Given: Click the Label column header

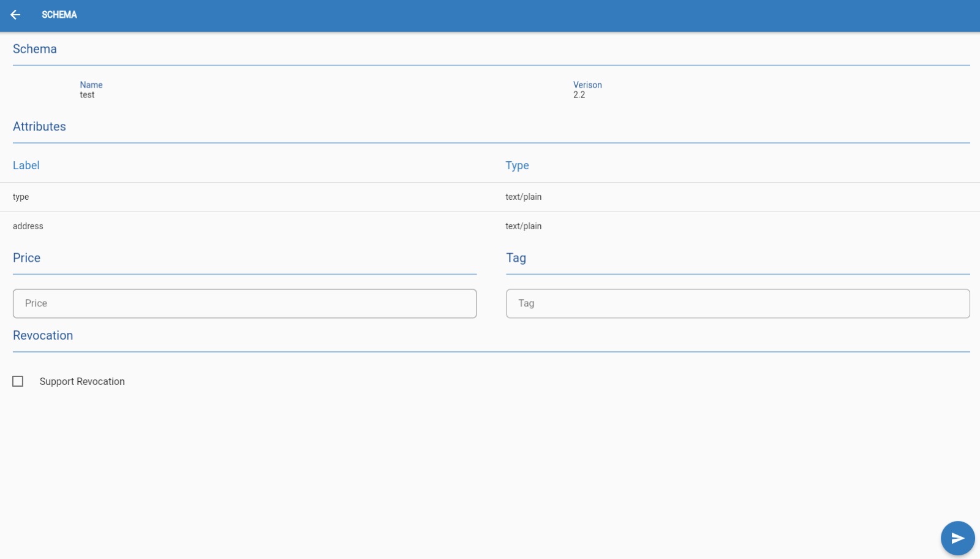Looking at the screenshot, I should pos(26,165).
